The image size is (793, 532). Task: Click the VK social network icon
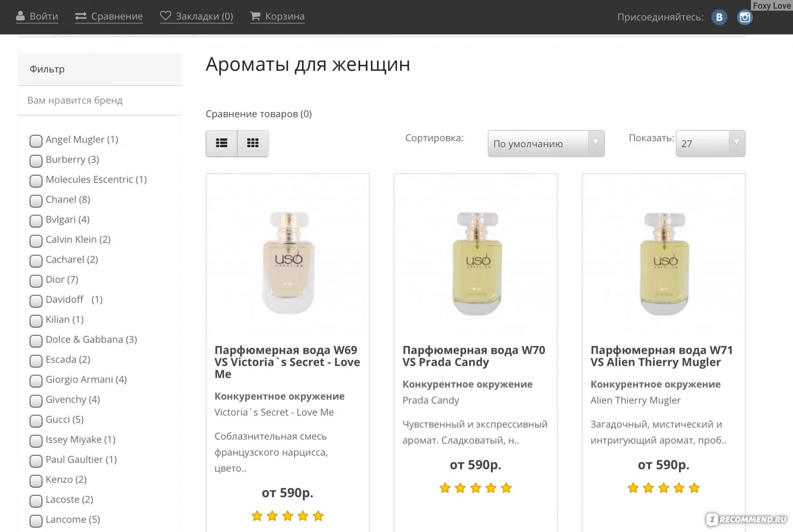click(719, 17)
